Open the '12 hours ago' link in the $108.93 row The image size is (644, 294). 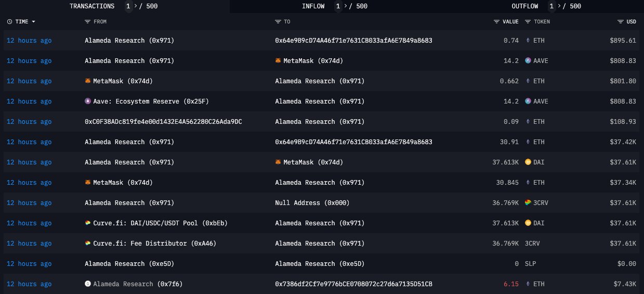tap(29, 122)
